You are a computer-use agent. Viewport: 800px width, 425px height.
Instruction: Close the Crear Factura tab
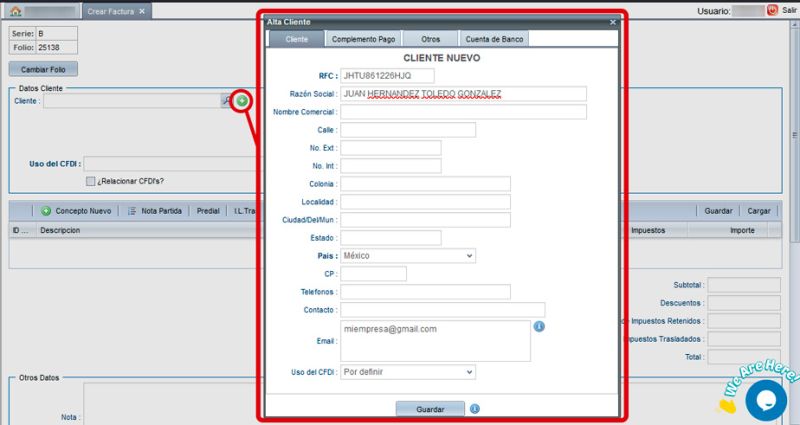coord(142,11)
